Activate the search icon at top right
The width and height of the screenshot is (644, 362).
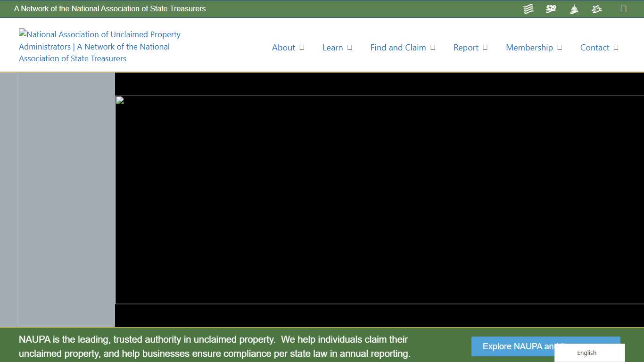tap(624, 8)
